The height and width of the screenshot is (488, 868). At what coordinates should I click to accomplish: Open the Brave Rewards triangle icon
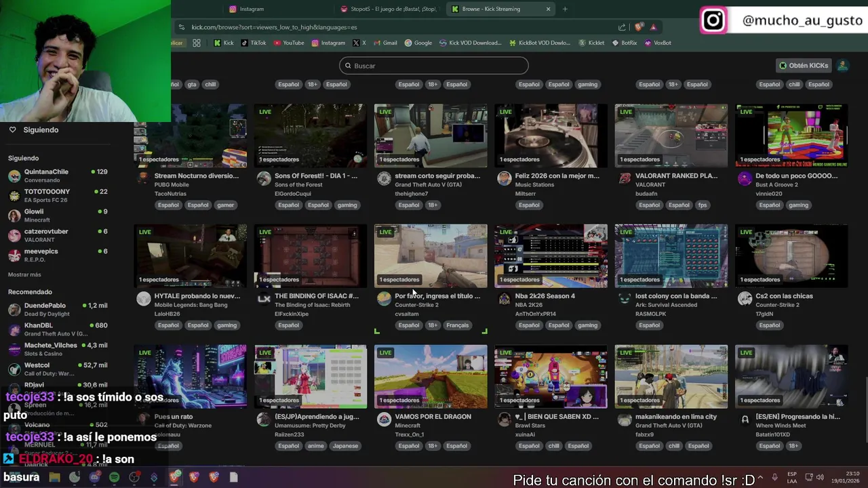[x=653, y=27]
